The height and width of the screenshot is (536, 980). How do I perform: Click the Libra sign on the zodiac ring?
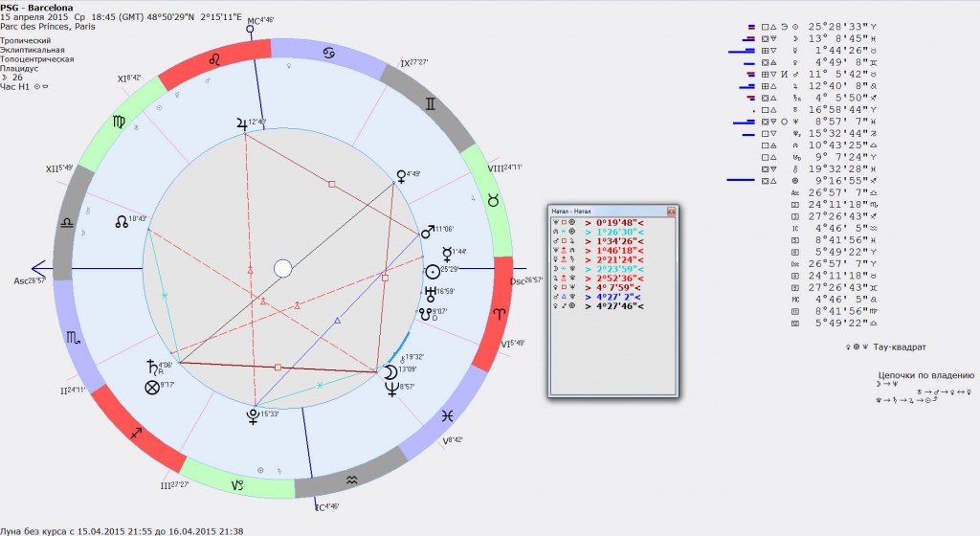(x=66, y=223)
